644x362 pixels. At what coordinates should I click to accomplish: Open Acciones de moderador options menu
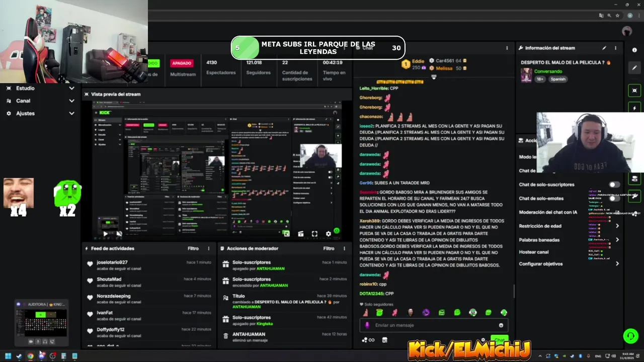(x=344, y=248)
